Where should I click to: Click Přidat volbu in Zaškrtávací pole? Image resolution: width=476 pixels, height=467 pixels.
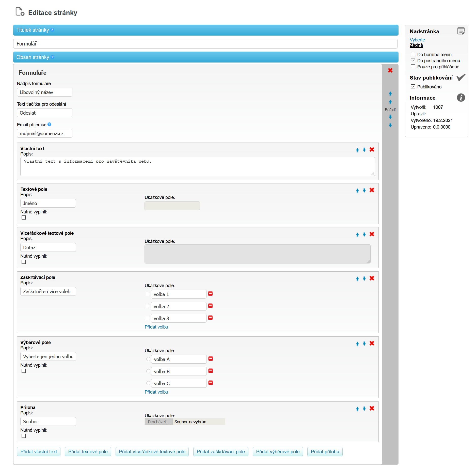[156, 327]
